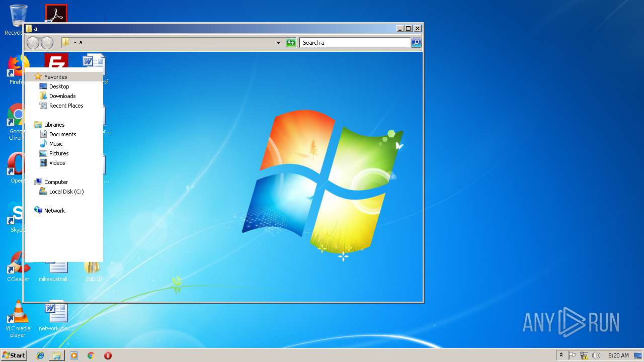This screenshot has height=362, width=644.
Task: Open the address bar breadcrumb arrow before 'a'
Action: pos(75,43)
